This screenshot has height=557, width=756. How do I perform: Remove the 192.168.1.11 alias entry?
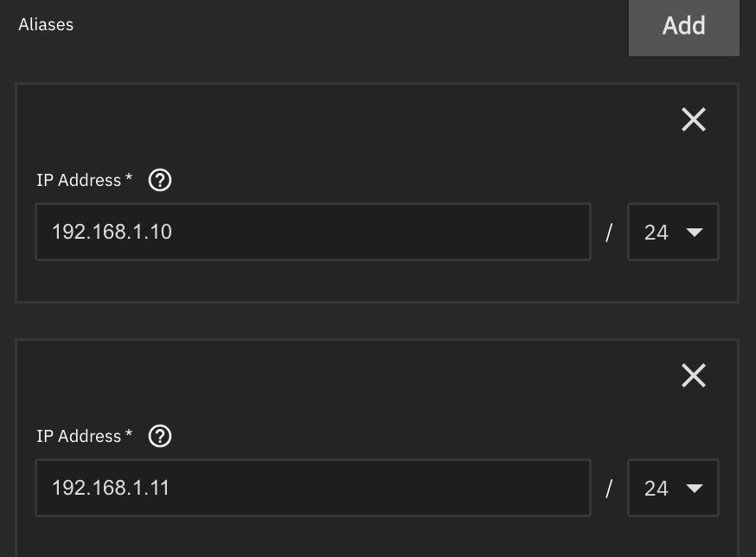coord(694,375)
